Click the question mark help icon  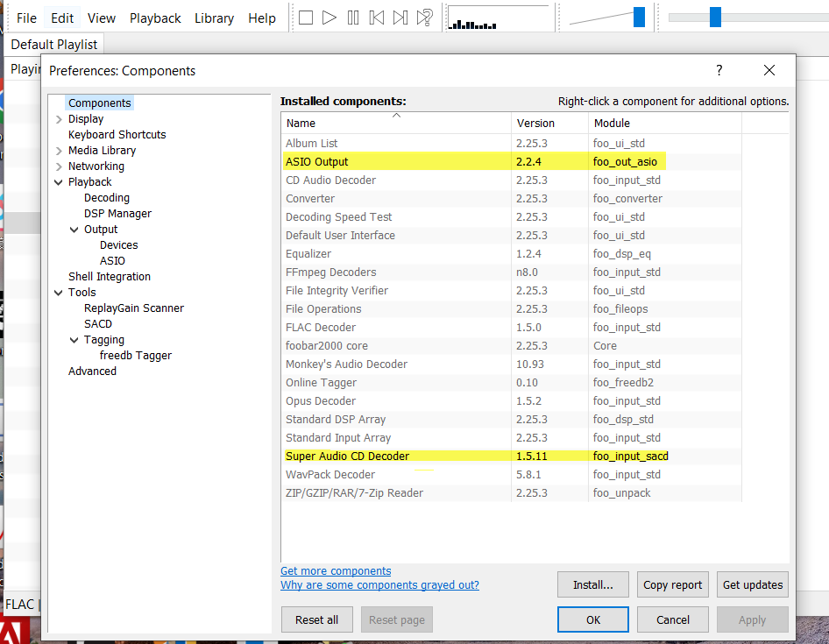click(x=719, y=70)
